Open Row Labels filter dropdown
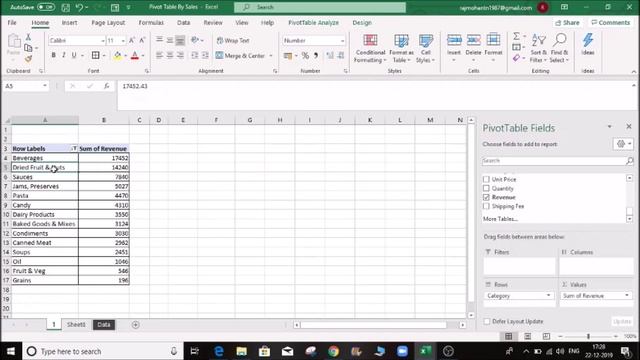Screen dimensions: 640x360 click(x=74, y=149)
